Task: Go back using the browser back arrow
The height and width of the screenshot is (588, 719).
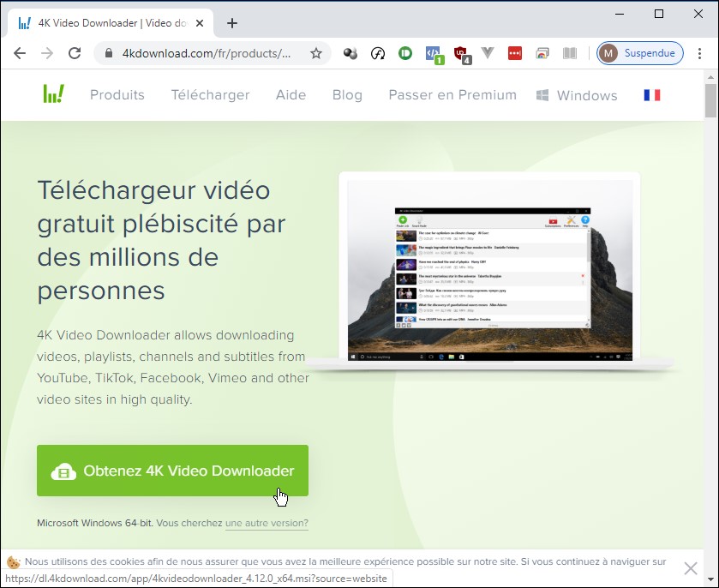Action: tap(20, 53)
